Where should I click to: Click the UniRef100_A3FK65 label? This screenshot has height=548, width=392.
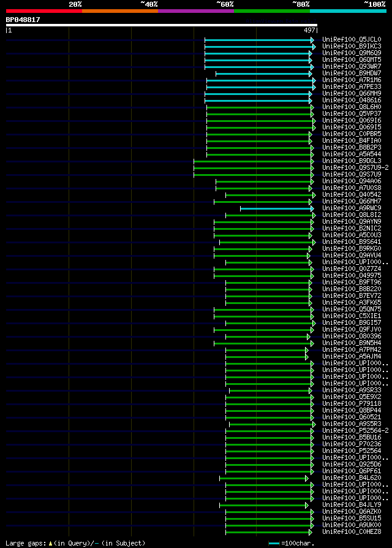tap(352, 303)
